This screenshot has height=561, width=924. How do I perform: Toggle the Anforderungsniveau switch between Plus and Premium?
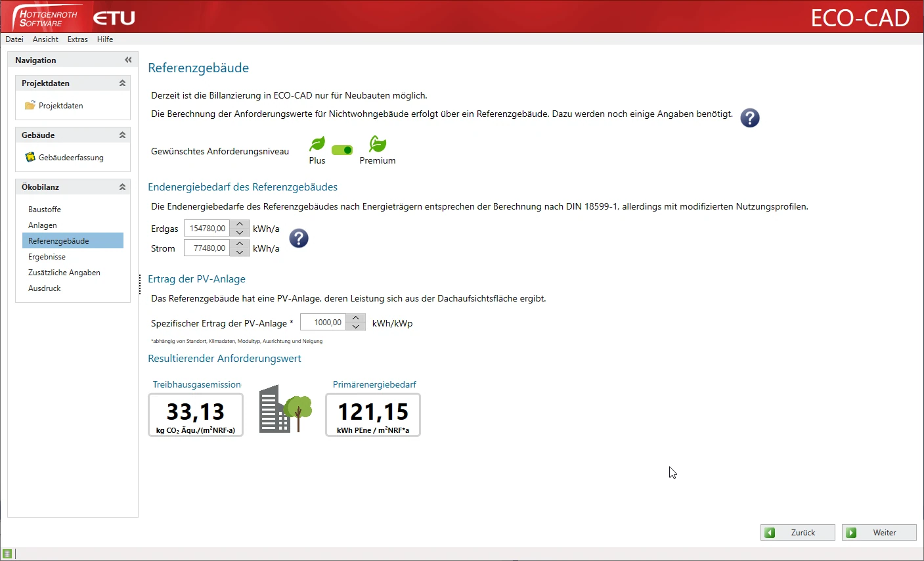point(342,150)
